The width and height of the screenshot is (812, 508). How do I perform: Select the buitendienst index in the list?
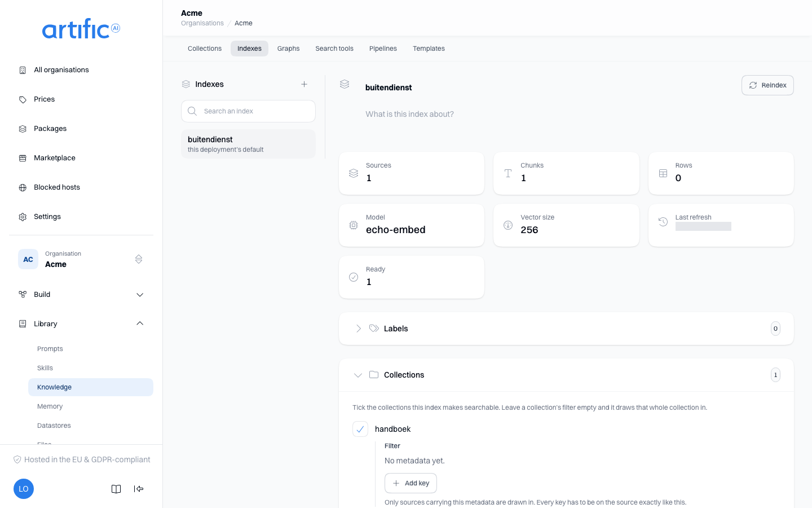(248, 144)
